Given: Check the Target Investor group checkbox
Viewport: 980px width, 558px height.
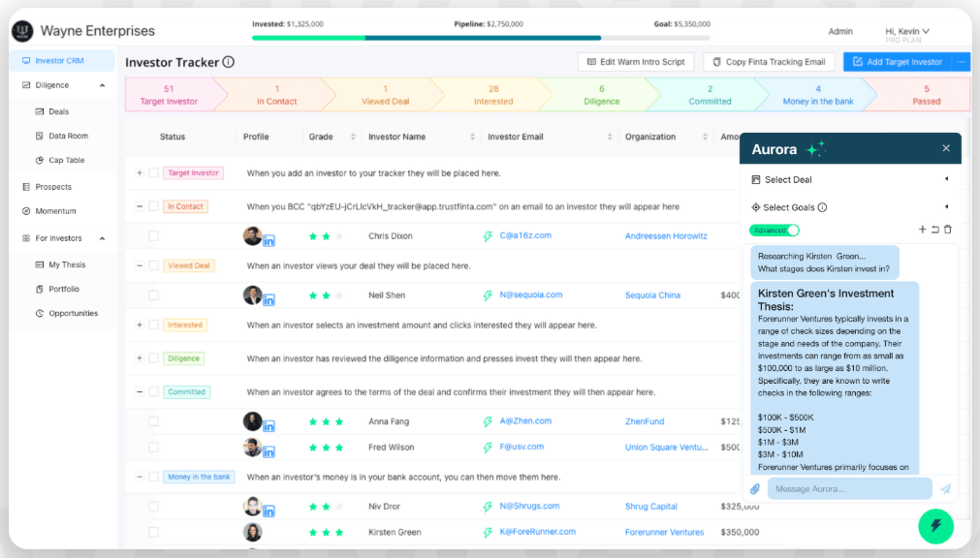Looking at the screenshot, I should click(154, 173).
